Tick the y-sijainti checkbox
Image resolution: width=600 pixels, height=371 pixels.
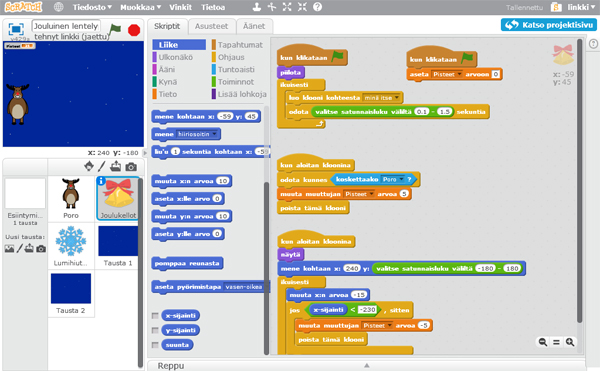coord(155,330)
